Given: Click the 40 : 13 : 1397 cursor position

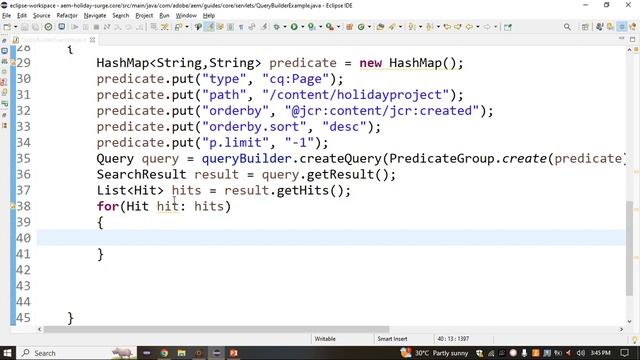Looking at the screenshot, I should pos(453,339).
